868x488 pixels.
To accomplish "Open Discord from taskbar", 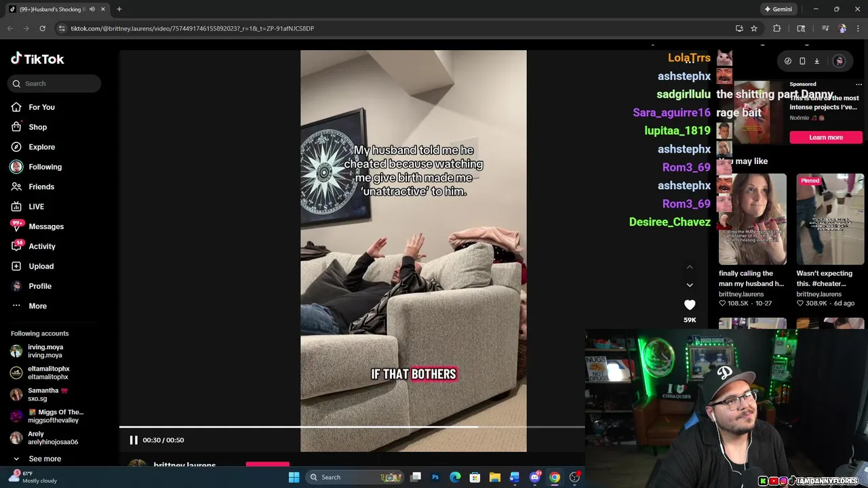I will tap(534, 477).
